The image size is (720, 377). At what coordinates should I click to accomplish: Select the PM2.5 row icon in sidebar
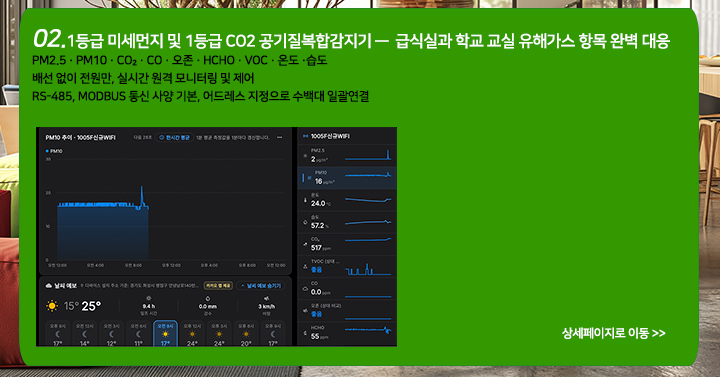tap(305, 156)
